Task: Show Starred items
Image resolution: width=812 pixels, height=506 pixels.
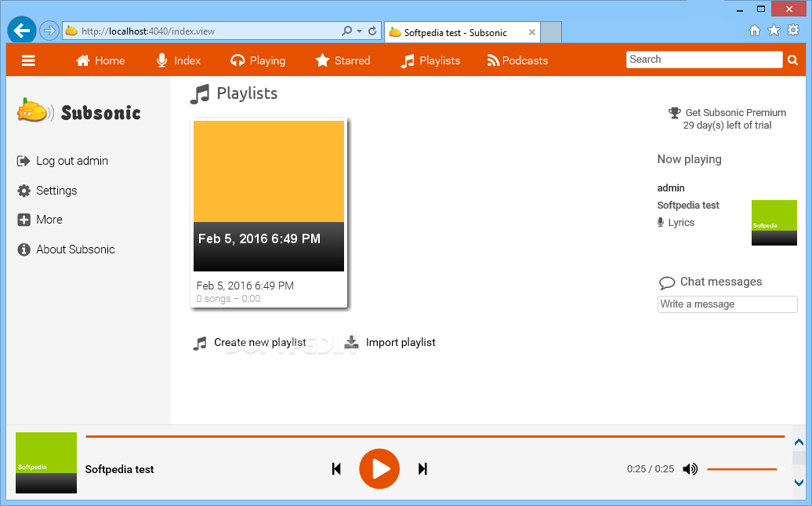Action: point(343,60)
